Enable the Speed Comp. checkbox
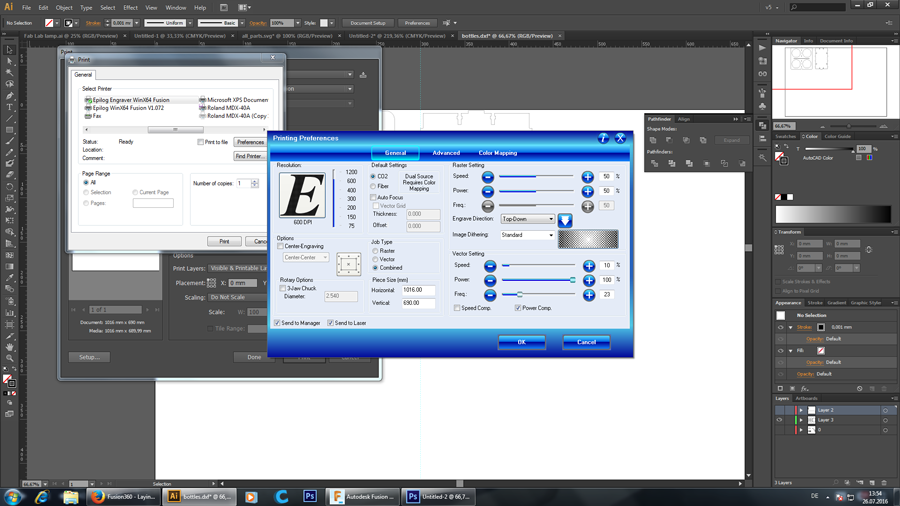The width and height of the screenshot is (900, 506). pyautogui.click(x=457, y=308)
